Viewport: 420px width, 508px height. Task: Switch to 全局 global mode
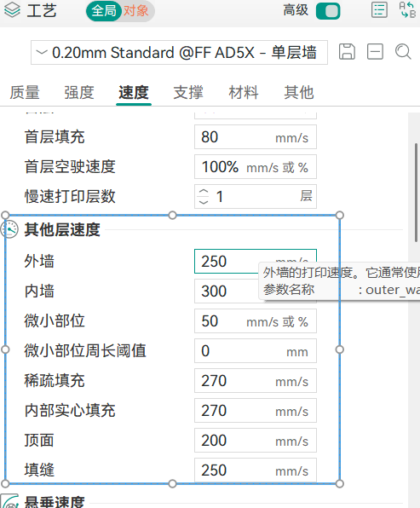(x=104, y=11)
